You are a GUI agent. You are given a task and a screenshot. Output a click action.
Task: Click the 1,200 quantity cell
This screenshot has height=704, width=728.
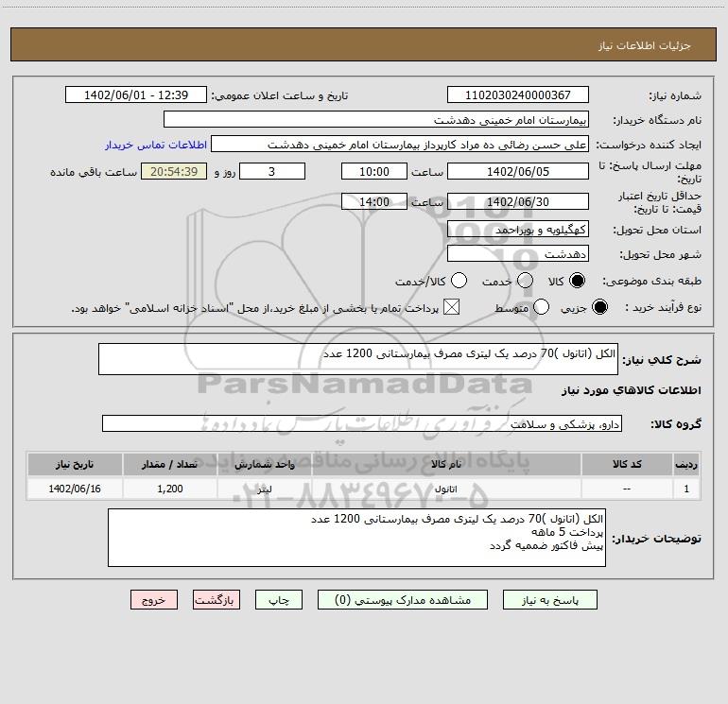[x=170, y=489]
